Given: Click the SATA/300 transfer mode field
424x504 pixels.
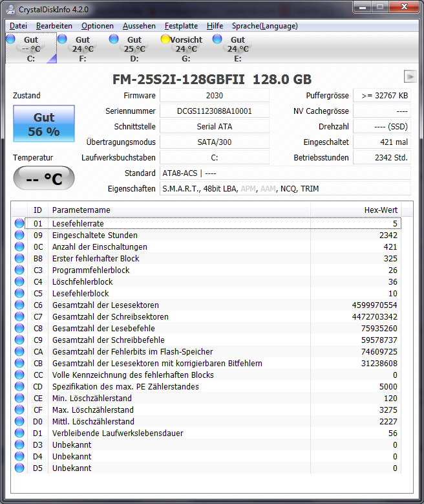Looking at the screenshot, I should tap(214, 142).
